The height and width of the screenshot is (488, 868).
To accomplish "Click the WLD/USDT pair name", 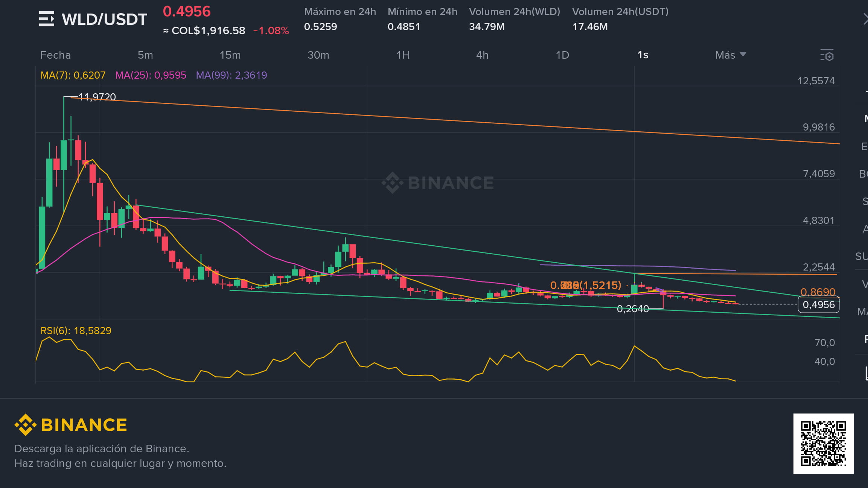I will (x=104, y=19).
